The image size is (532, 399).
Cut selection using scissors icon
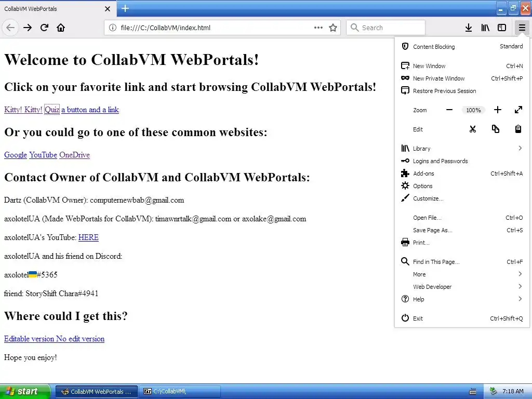pyautogui.click(x=473, y=129)
